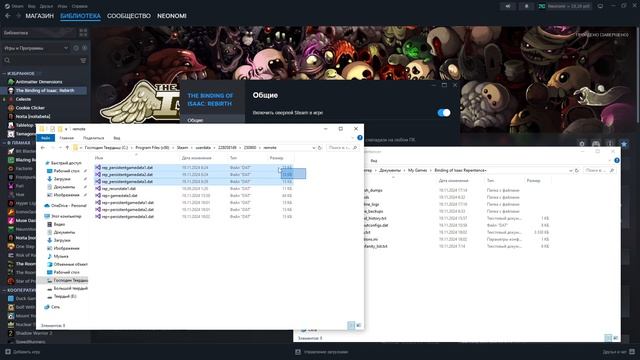Click Документы in Repentance+ window address path

tap(390, 170)
